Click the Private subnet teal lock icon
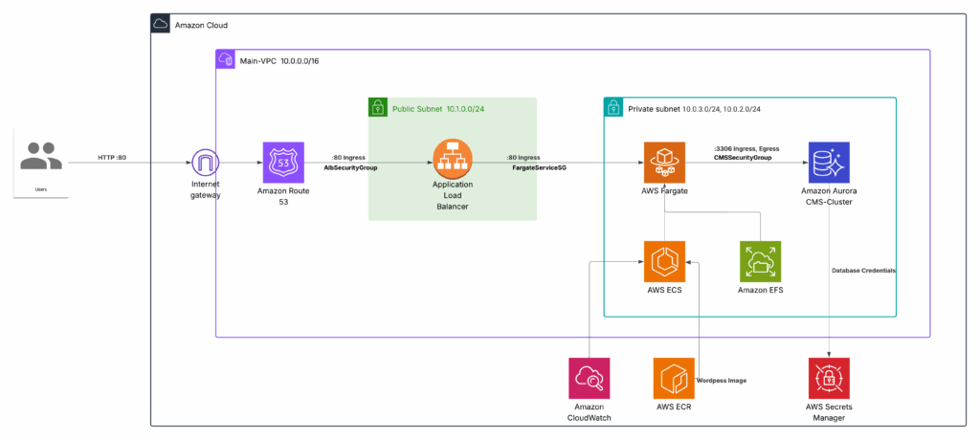Screen dimensions: 980x440 coord(613,107)
